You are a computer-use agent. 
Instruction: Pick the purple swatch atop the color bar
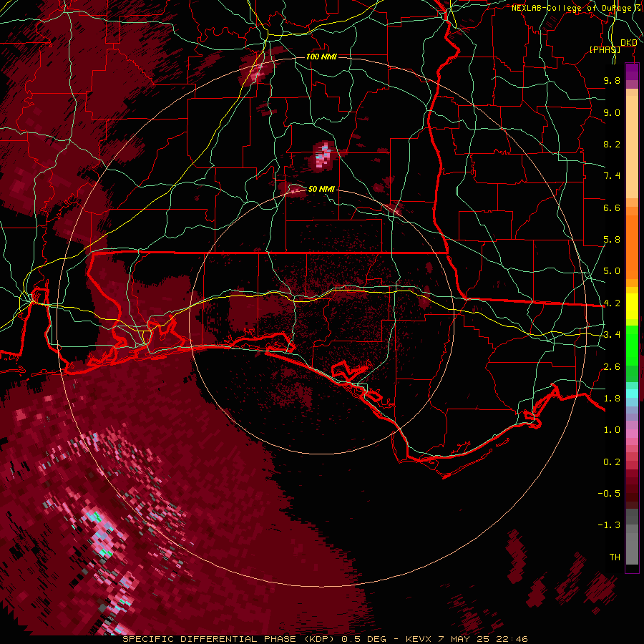click(632, 72)
